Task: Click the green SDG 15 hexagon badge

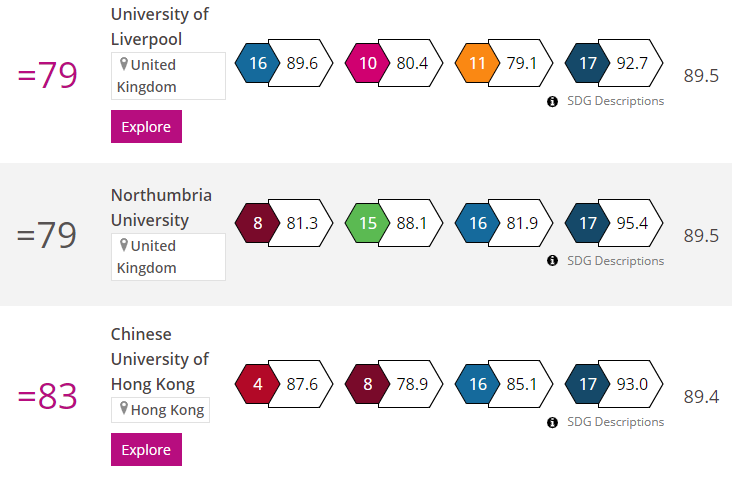Action: 367,224
